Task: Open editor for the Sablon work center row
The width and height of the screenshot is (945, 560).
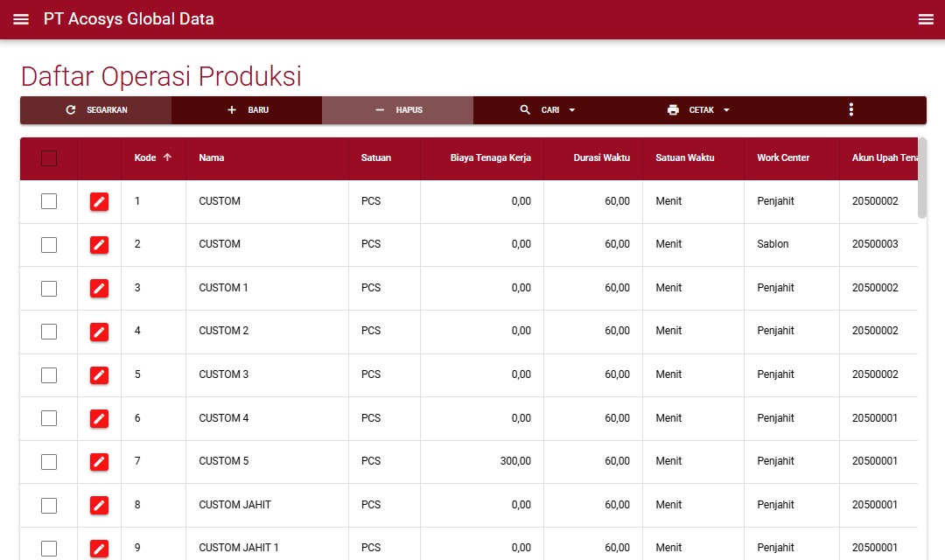Action: 99,245
